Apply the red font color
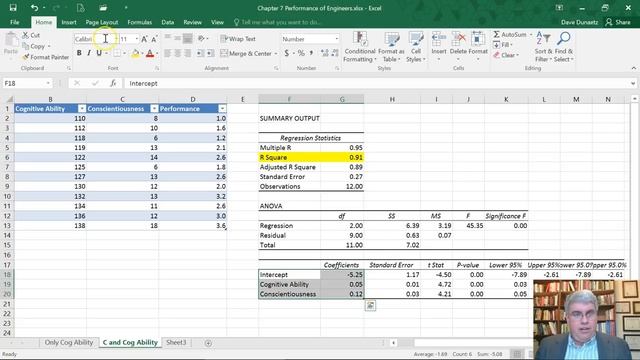 tap(150, 53)
